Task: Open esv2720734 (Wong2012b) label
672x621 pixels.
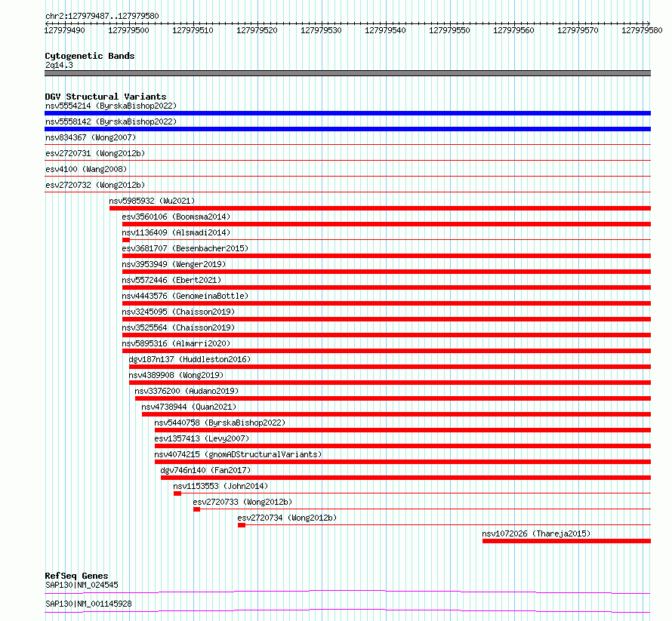Action: pos(287,518)
